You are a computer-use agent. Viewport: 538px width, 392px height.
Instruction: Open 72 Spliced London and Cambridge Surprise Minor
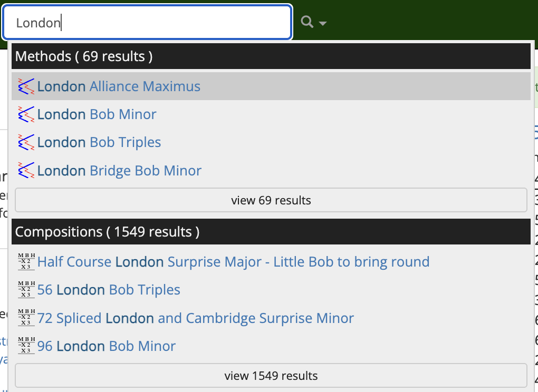coord(195,318)
